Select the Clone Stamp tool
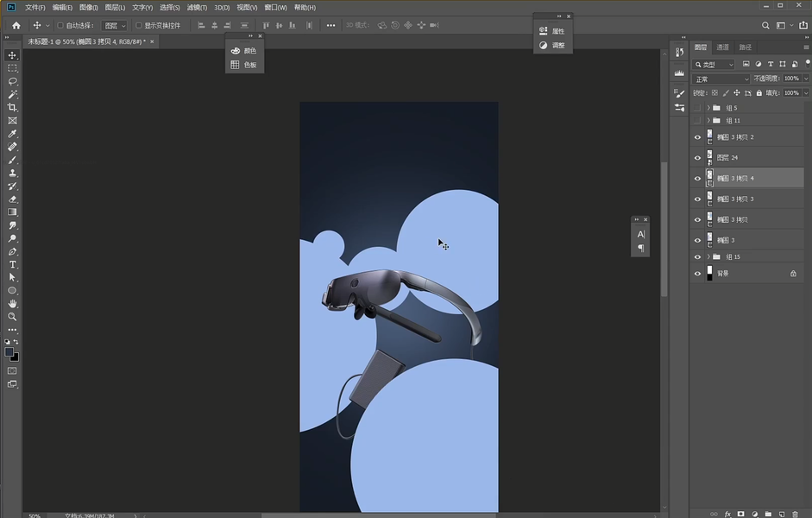 12,173
